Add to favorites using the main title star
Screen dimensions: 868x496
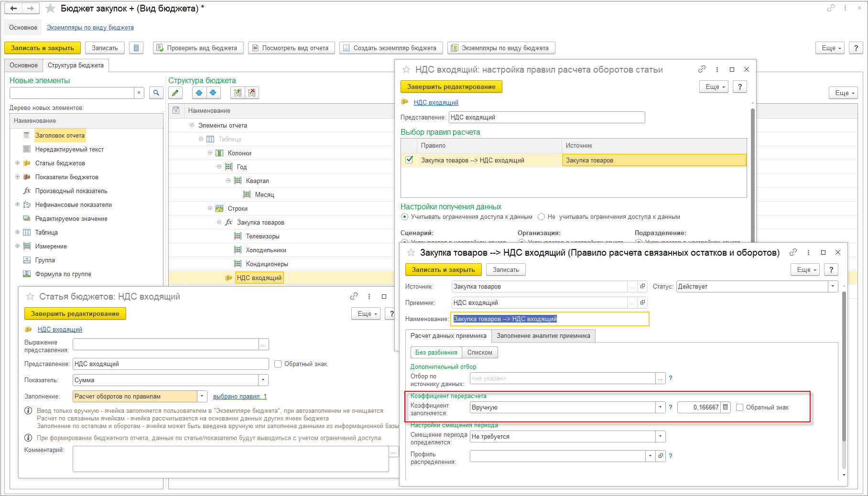pos(50,9)
